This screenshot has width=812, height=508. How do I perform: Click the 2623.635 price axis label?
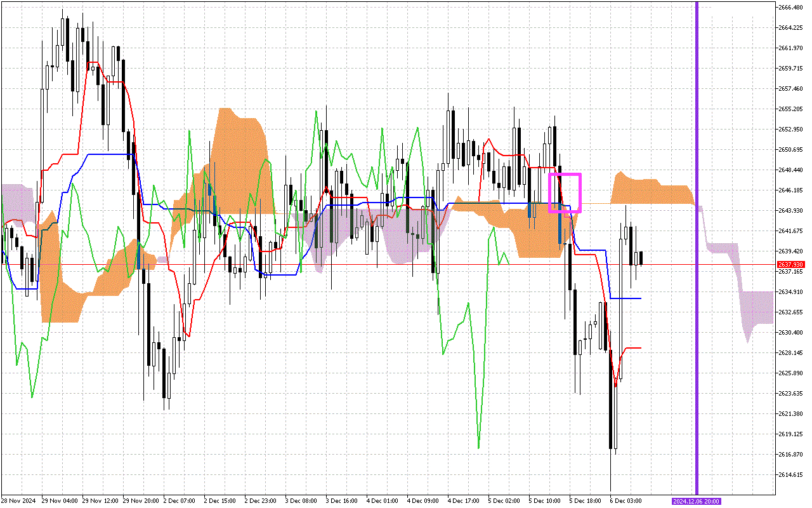[x=790, y=394]
